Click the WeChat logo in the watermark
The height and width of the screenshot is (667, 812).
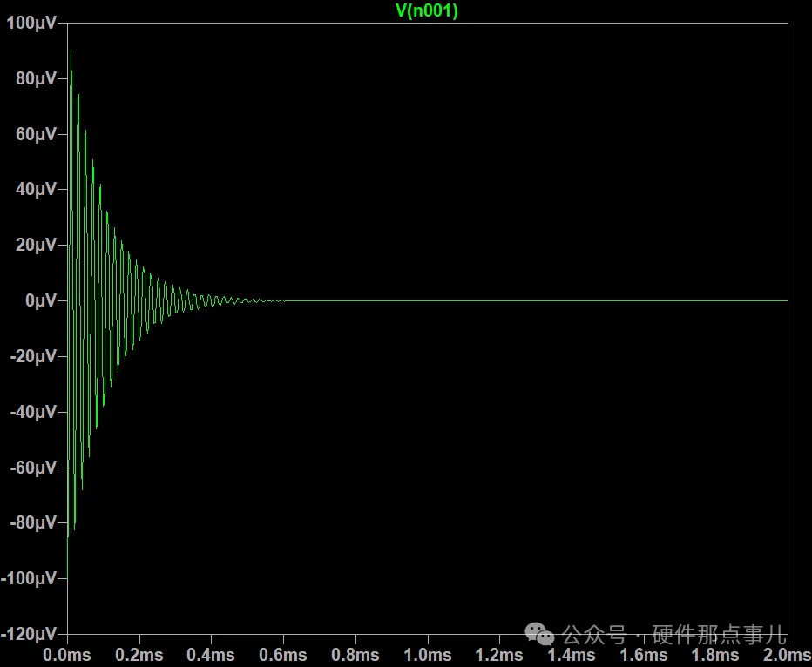tap(538, 632)
